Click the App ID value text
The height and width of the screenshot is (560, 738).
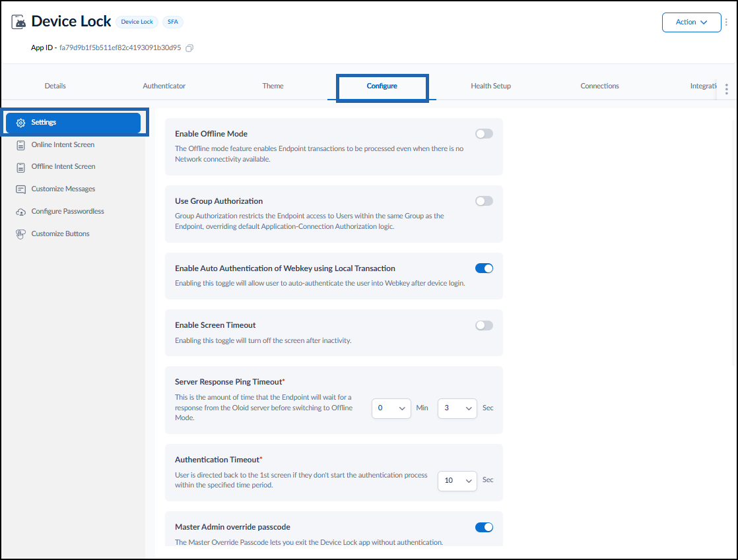120,48
